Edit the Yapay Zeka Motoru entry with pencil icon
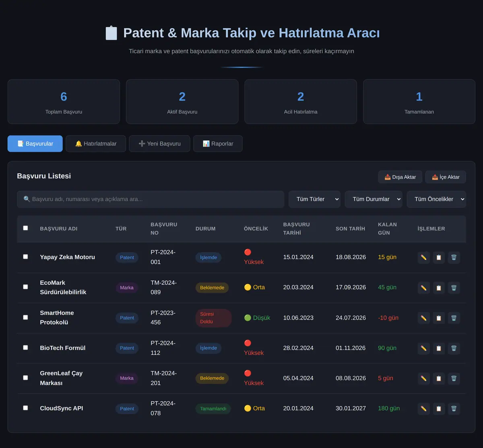This screenshot has height=448, width=483. tap(424, 257)
